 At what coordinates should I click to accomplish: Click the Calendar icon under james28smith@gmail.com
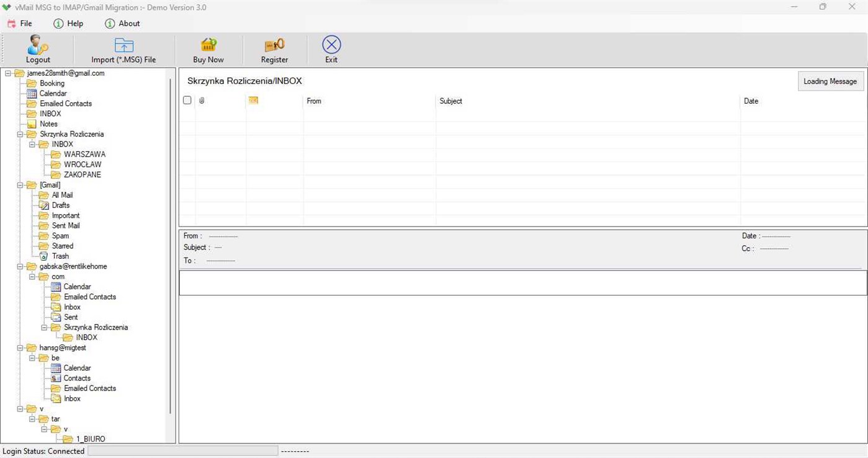(x=32, y=94)
